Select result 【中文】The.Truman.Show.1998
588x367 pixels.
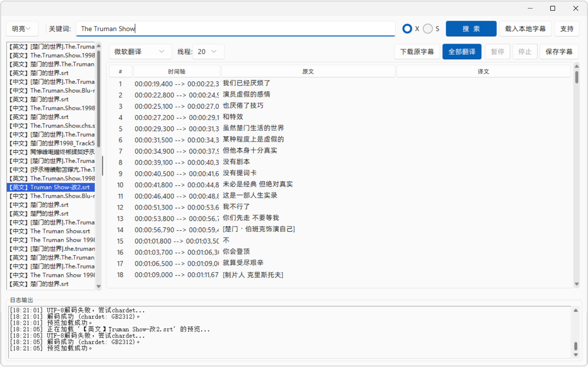(51, 108)
